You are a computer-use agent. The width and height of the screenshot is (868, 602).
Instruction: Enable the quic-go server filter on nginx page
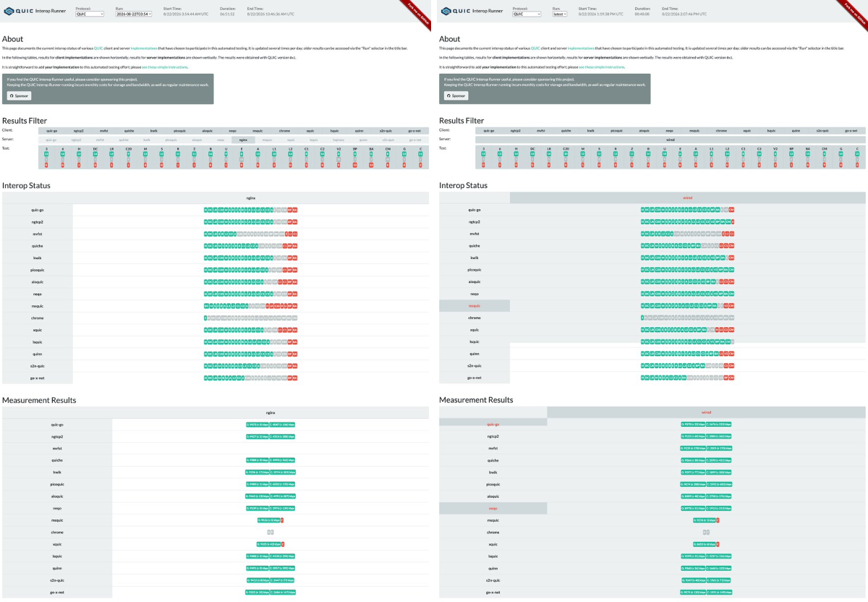(x=51, y=140)
